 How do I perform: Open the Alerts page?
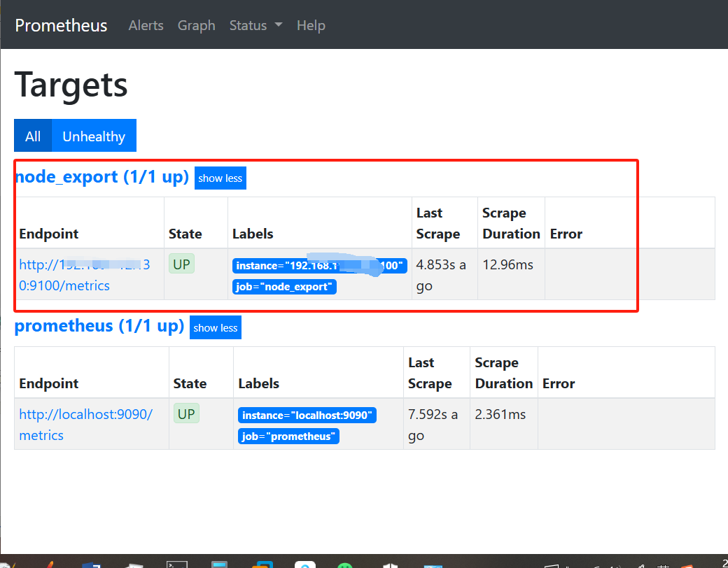pyautogui.click(x=146, y=25)
